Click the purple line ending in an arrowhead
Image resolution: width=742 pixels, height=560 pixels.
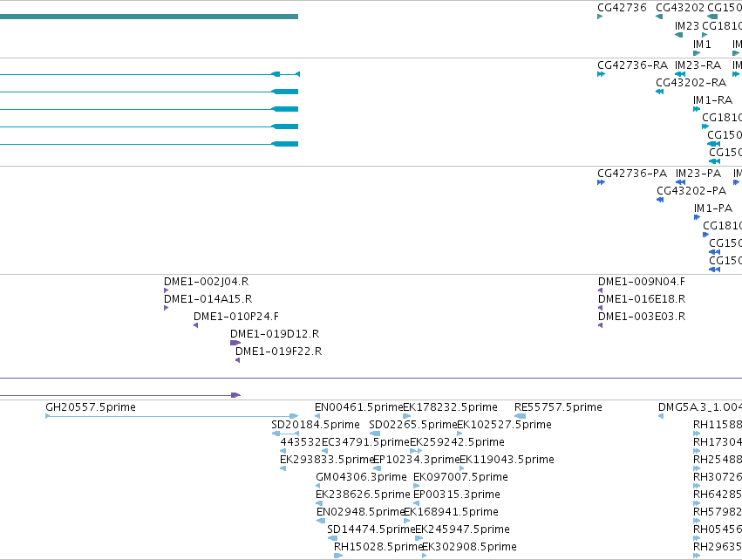click(x=120, y=395)
